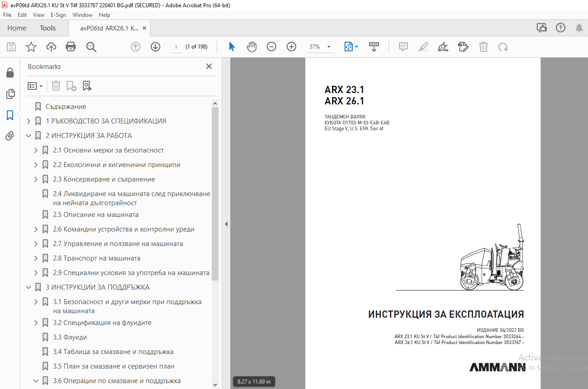Expand 2.3 Консервиране и съхранение

36,179
